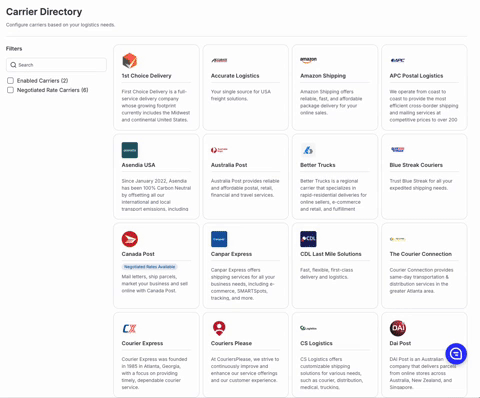Screen dimensions: 480x398
Task: Click the Canpar Express blue logo
Action: pos(219,239)
